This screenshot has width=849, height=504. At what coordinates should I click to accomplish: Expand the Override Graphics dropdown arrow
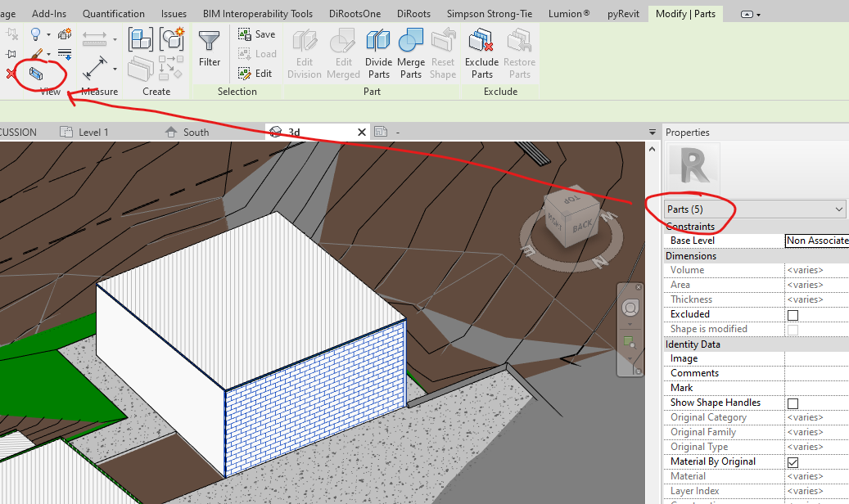48,54
